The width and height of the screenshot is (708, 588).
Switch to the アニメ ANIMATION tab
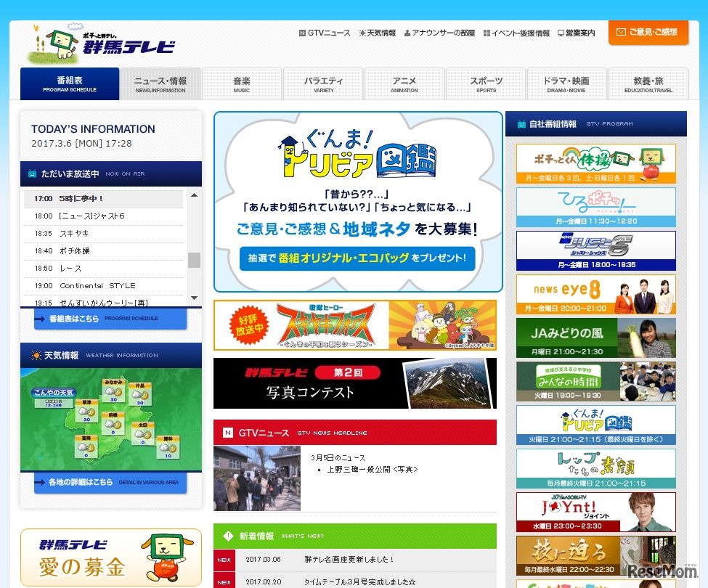click(404, 83)
